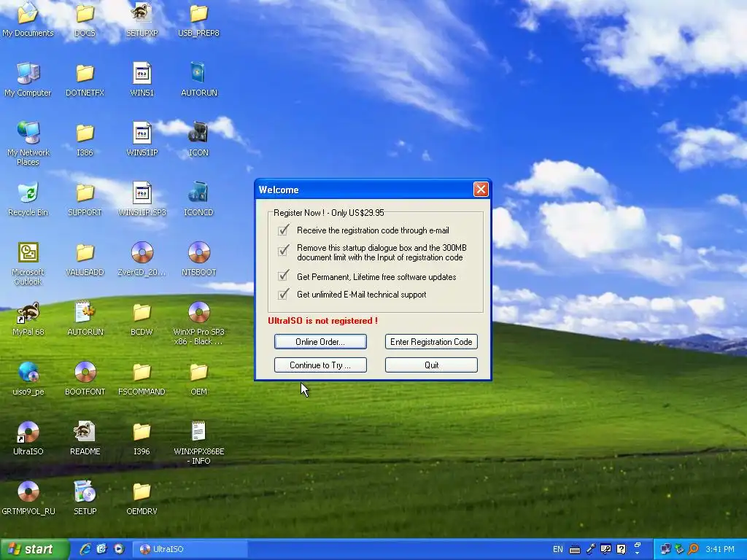Click the red 'UltraISO is not registered !' text
The height and width of the screenshot is (560, 747).
322,321
